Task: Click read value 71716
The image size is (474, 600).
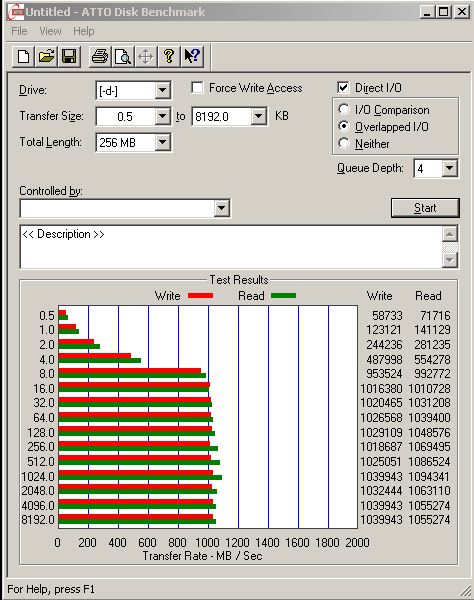Action: 435,316
